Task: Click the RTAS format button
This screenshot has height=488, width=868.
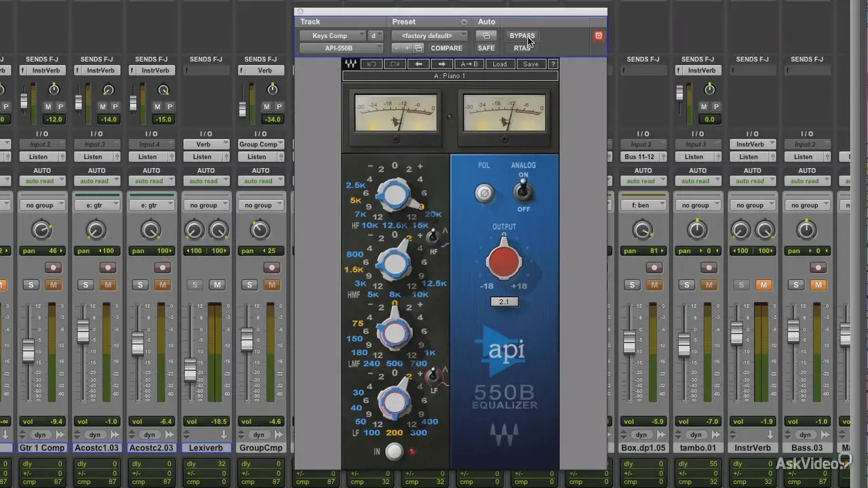Action: point(522,48)
